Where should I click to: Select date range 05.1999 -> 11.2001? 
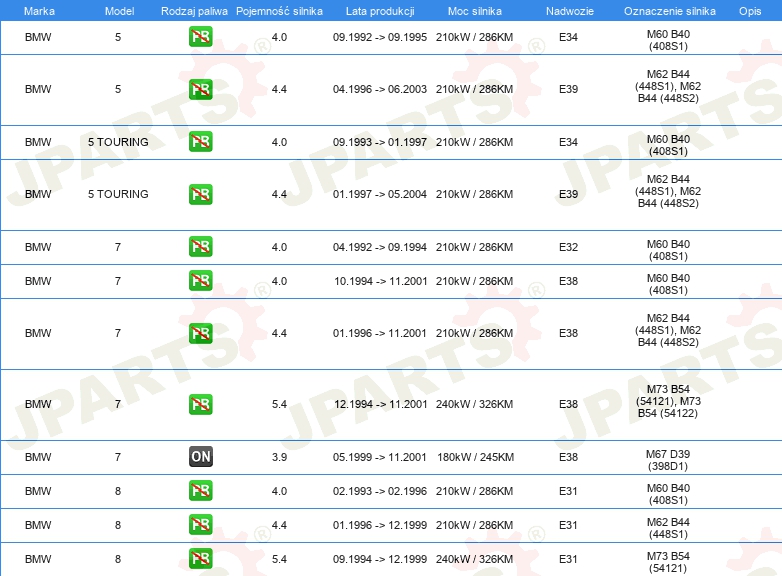click(380, 457)
